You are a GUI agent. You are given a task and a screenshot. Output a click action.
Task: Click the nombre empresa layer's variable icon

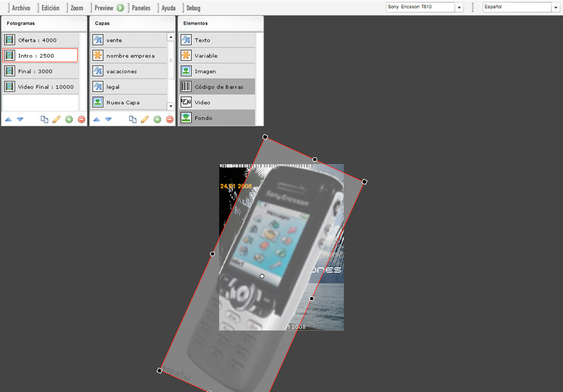[x=98, y=55]
